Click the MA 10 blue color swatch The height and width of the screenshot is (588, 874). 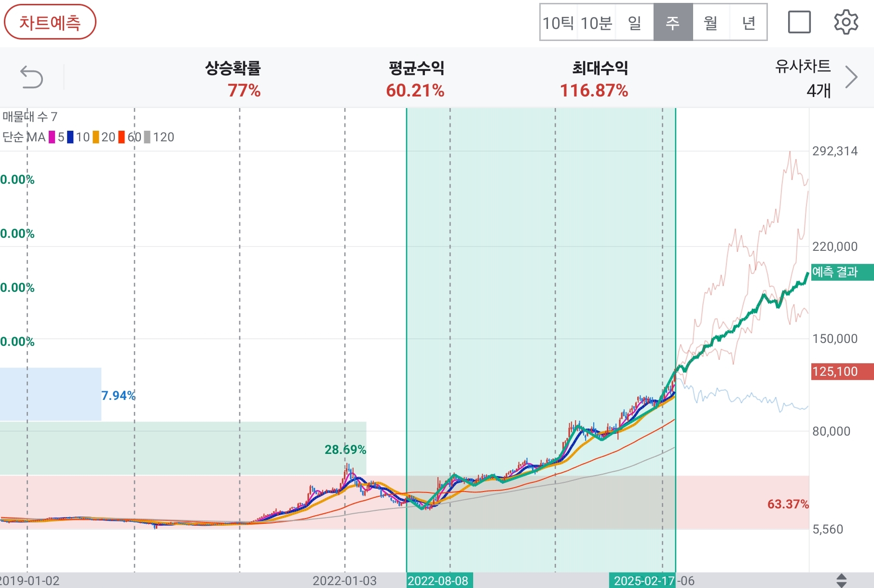pos(70,137)
